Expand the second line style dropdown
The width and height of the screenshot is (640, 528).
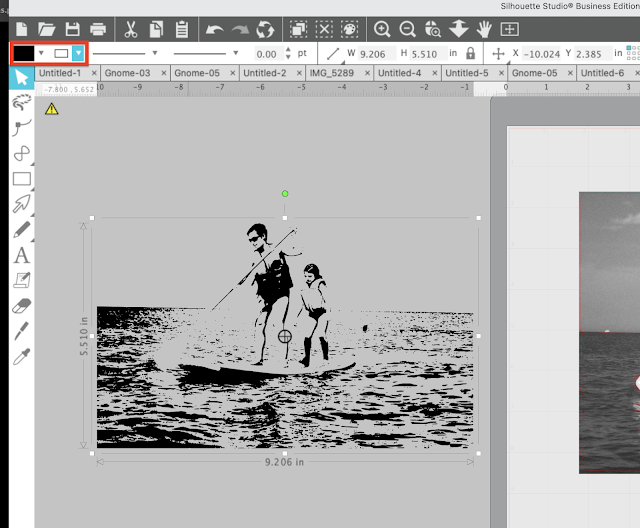[x=236, y=53]
